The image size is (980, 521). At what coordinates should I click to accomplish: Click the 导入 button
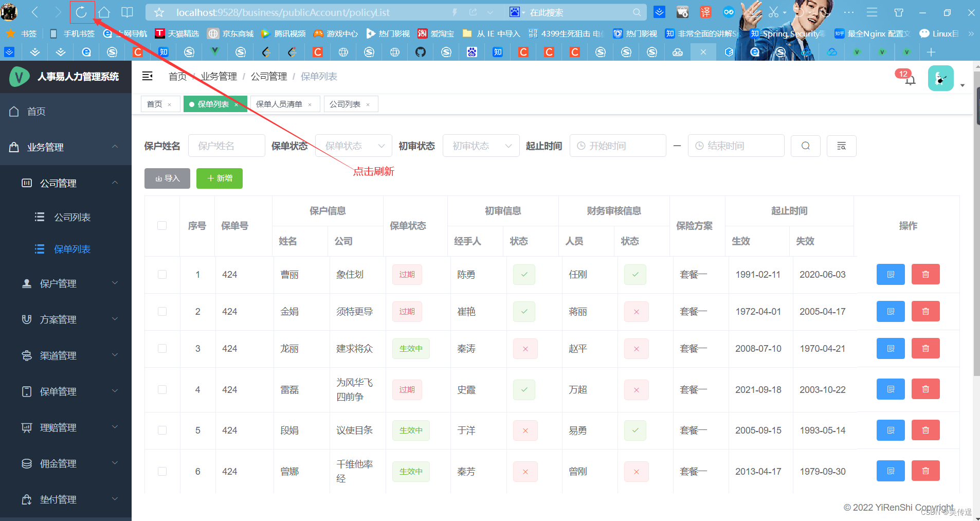tap(167, 178)
